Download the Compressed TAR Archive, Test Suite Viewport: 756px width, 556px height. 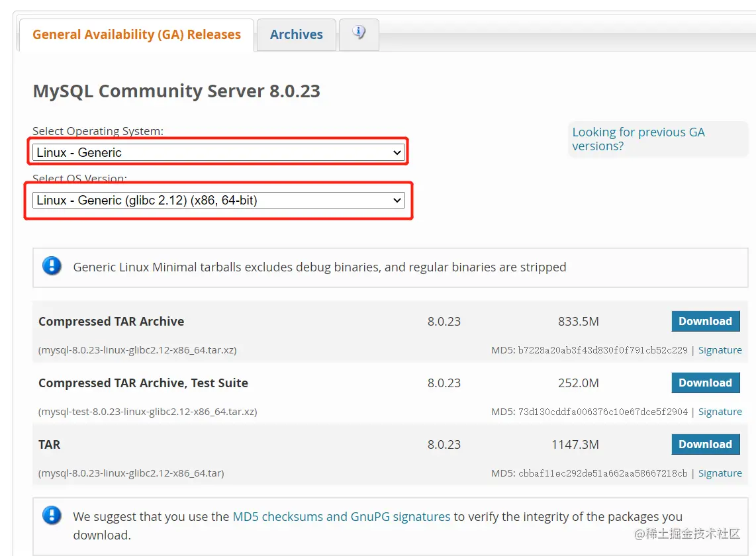[706, 383]
